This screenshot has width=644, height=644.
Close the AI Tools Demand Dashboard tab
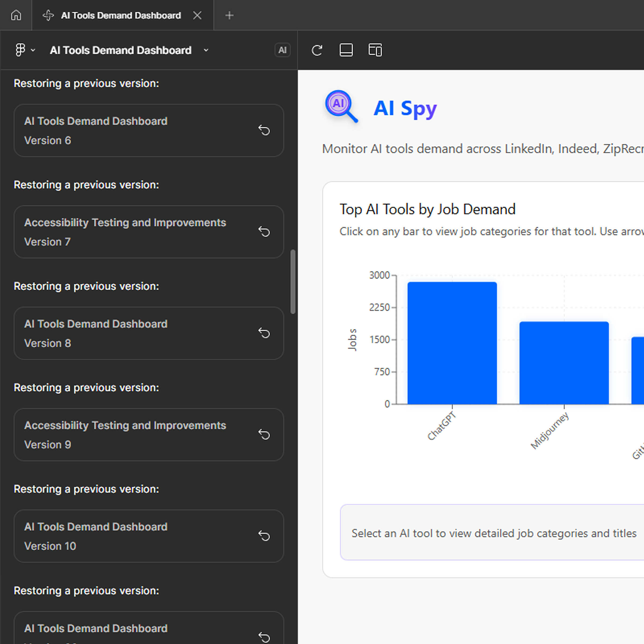tap(197, 15)
